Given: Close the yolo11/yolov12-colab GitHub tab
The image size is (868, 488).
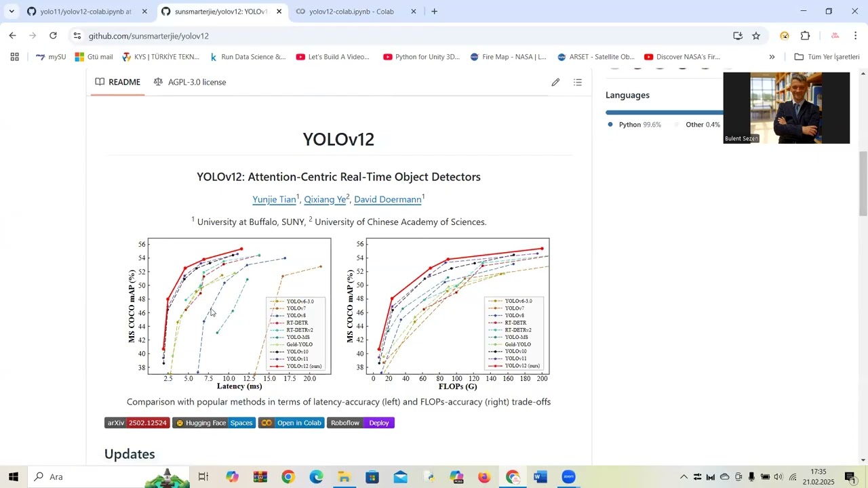Looking at the screenshot, I should [x=144, y=12].
